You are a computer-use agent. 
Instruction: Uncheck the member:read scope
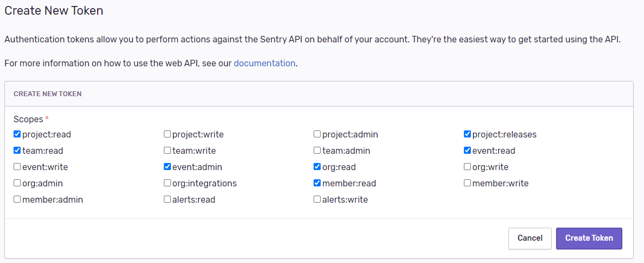coord(317,183)
